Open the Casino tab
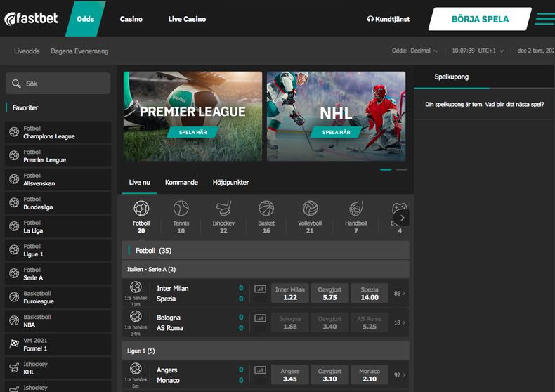This screenshot has height=392, width=555. point(131,19)
